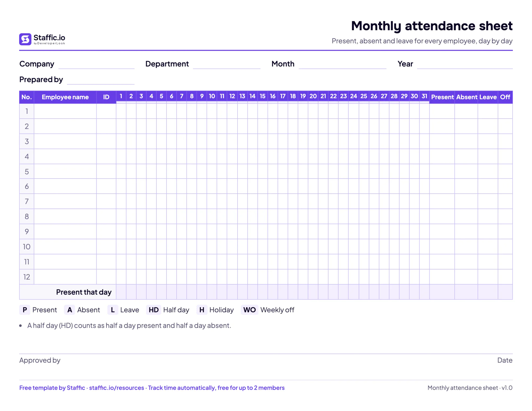Screen dimensions: 532x411
Task: Click the 'Off' totals column header
Action: [505, 97]
